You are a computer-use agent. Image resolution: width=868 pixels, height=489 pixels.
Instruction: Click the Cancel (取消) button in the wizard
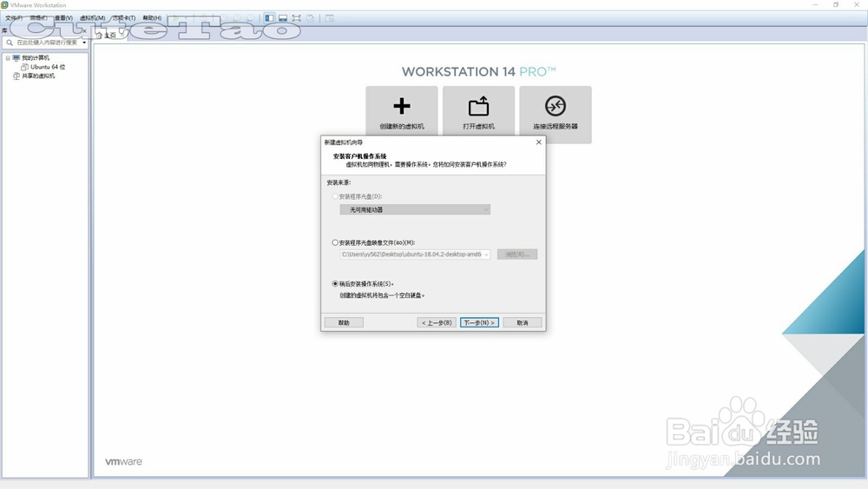point(522,322)
